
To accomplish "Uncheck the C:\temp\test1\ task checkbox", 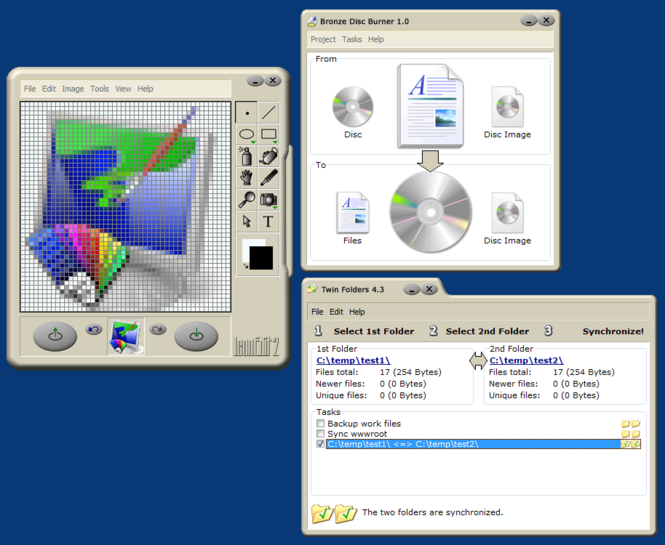I will [x=321, y=444].
